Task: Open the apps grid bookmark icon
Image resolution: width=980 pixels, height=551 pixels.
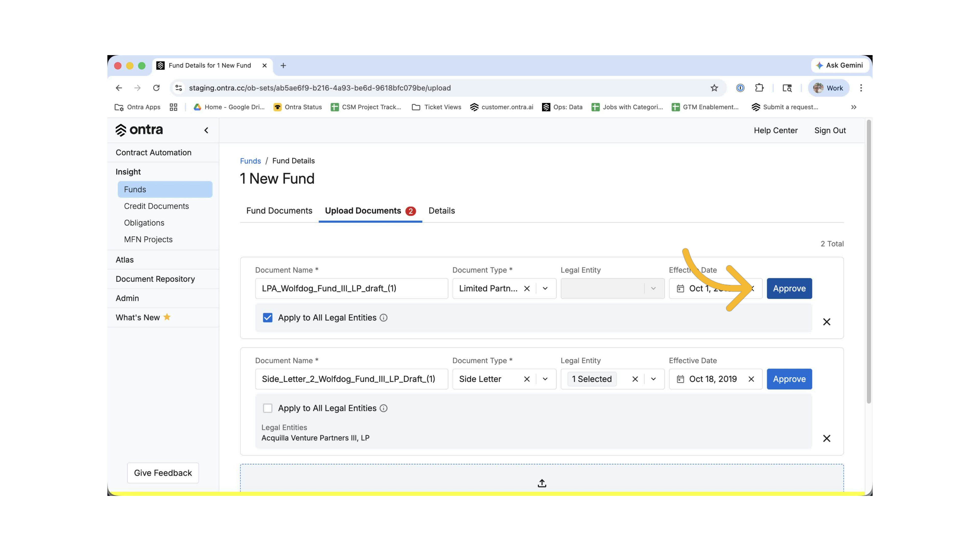Action: [174, 107]
